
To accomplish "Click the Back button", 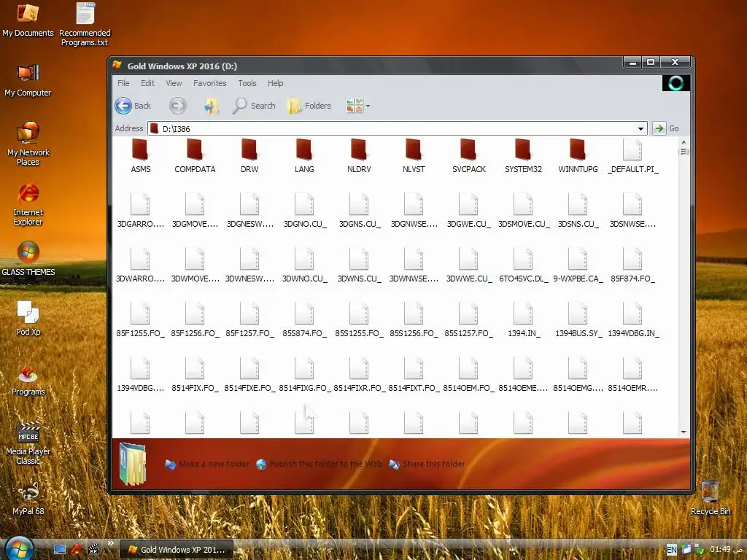I will pyautogui.click(x=133, y=106).
